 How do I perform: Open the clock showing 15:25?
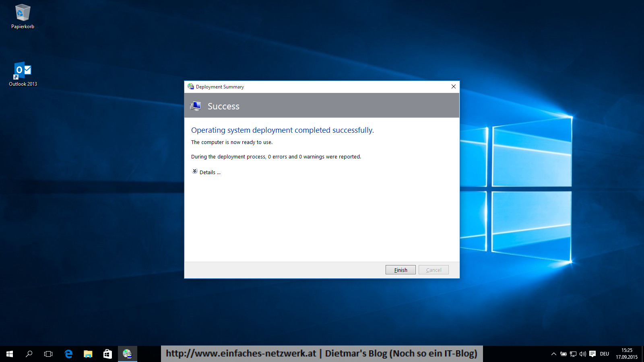627,354
